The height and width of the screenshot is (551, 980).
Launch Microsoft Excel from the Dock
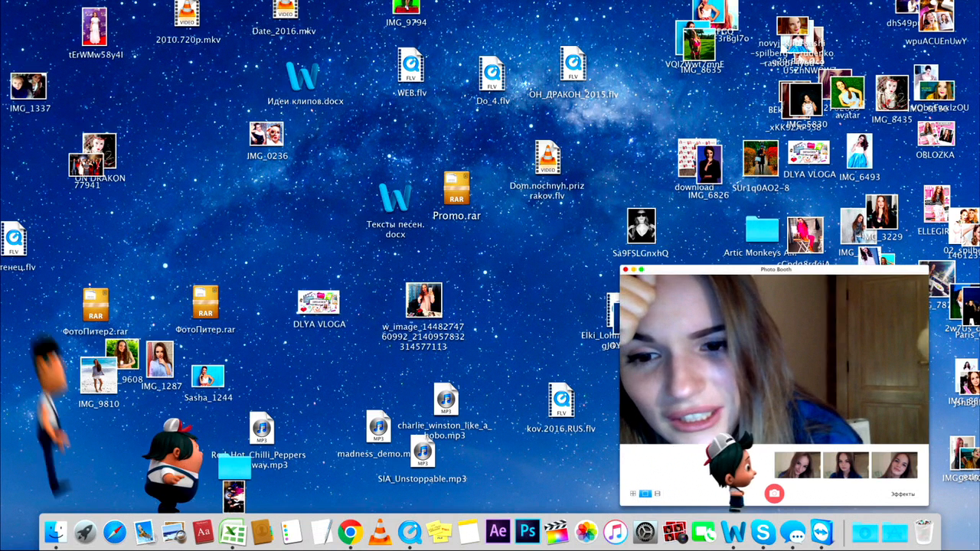[x=232, y=532]
